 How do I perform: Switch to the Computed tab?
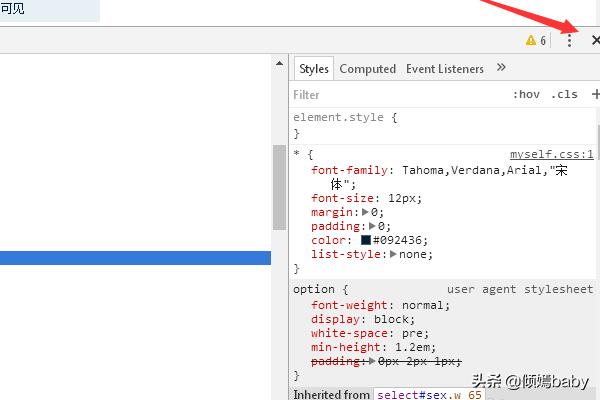[367, 69]
